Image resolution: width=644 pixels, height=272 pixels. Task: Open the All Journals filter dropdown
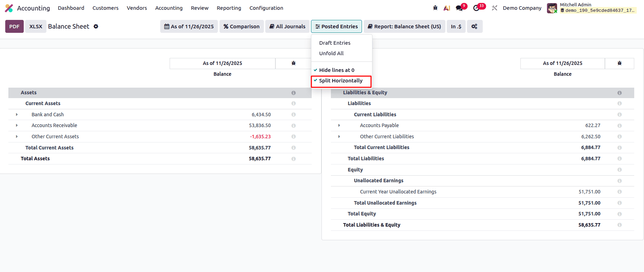(x=287, y=27)
